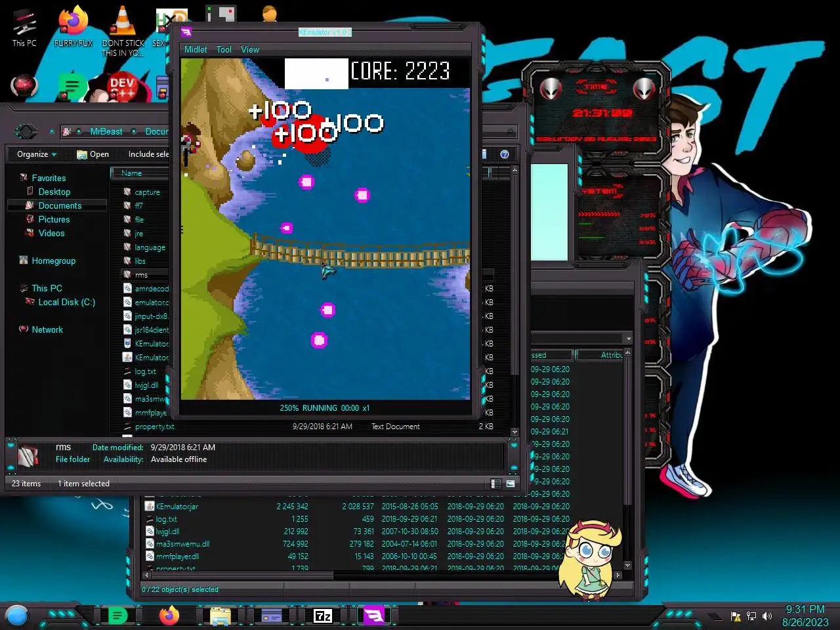The image size is (840, 630).
Task: Open Firefox from the taskbar
Action: click(x=169, y=616)
